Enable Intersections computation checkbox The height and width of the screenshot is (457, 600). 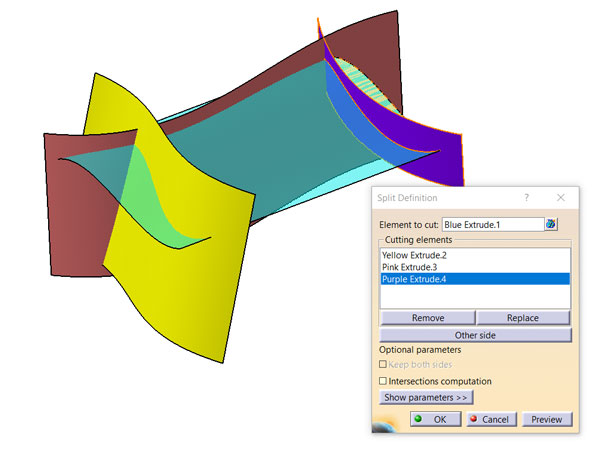(x=383, y=381)
